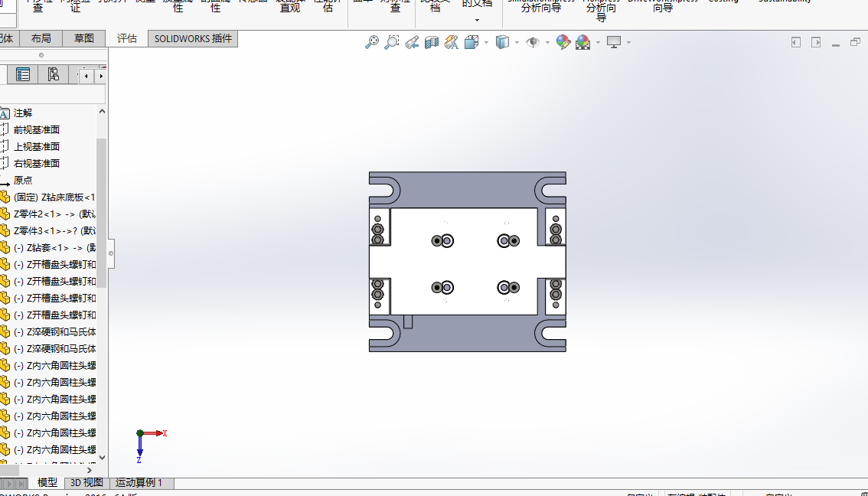This screenshot has width=868, height=496.
Task: Open the SOLIDWORKS 插件 ribbon tab
Action: pyautogui.click(x=193, y=38)
